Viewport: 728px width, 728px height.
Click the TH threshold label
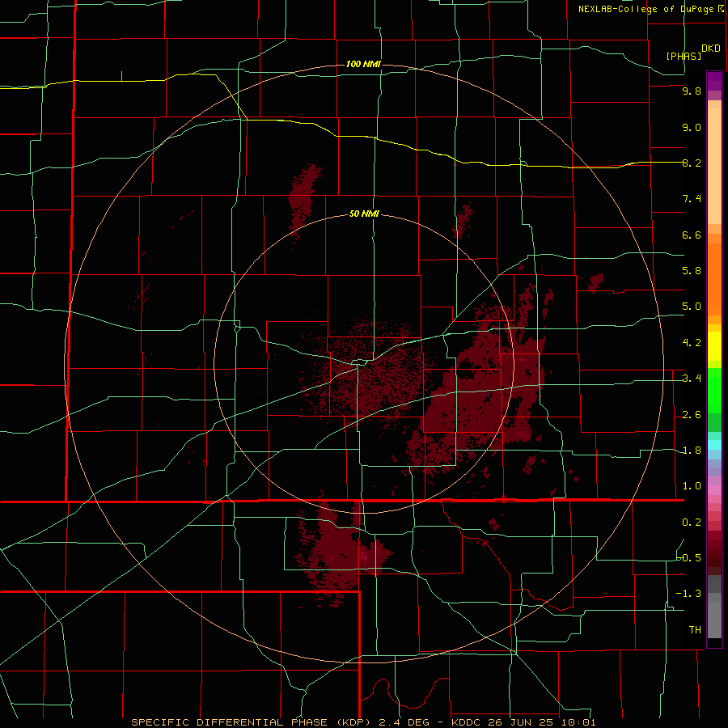(x=695, y=630)
